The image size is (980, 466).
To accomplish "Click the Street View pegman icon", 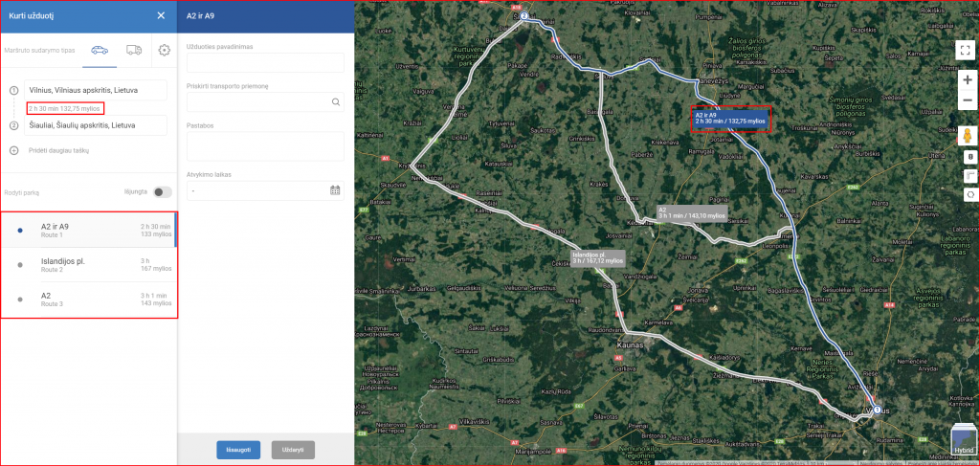I will pos(967,136).
